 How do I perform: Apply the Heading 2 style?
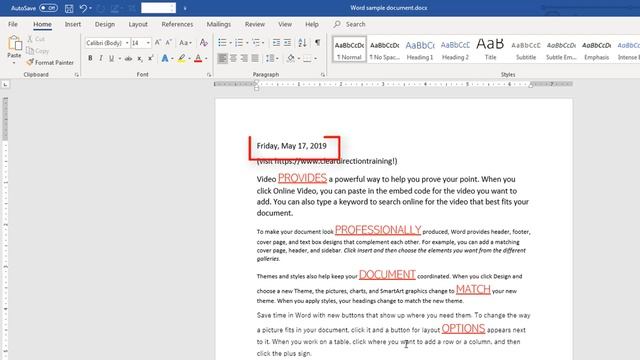455,49
